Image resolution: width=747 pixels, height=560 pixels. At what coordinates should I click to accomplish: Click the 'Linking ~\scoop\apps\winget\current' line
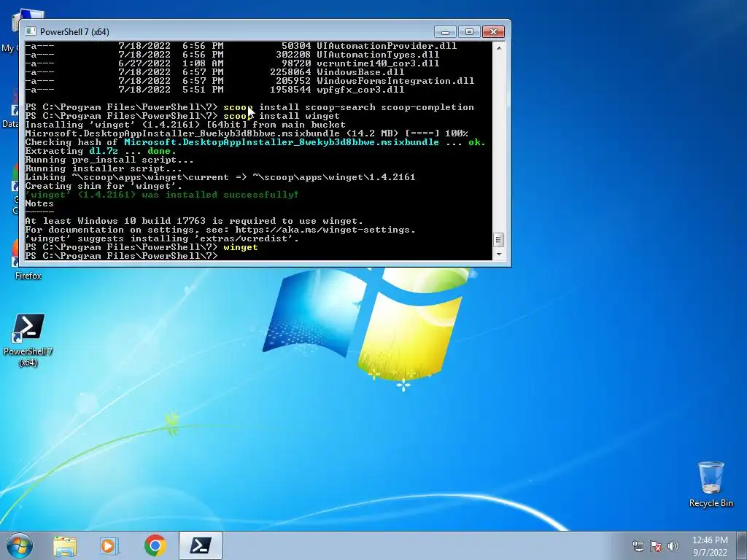(x=220, y=177)
